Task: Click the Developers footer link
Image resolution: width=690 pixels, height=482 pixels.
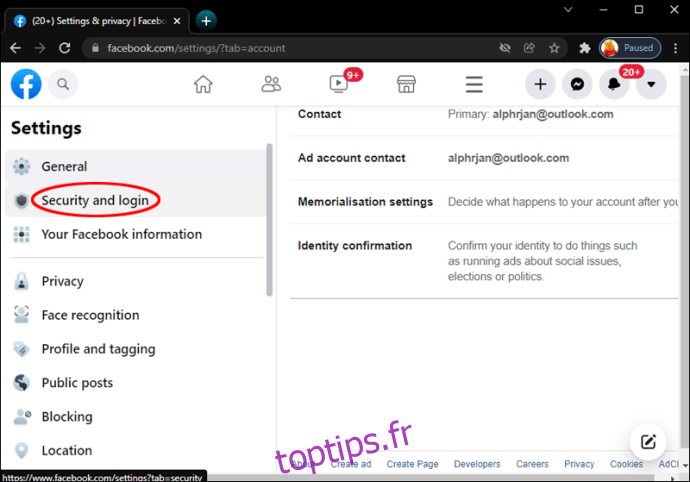Action: pyautogui.click(x=477, y=464)
